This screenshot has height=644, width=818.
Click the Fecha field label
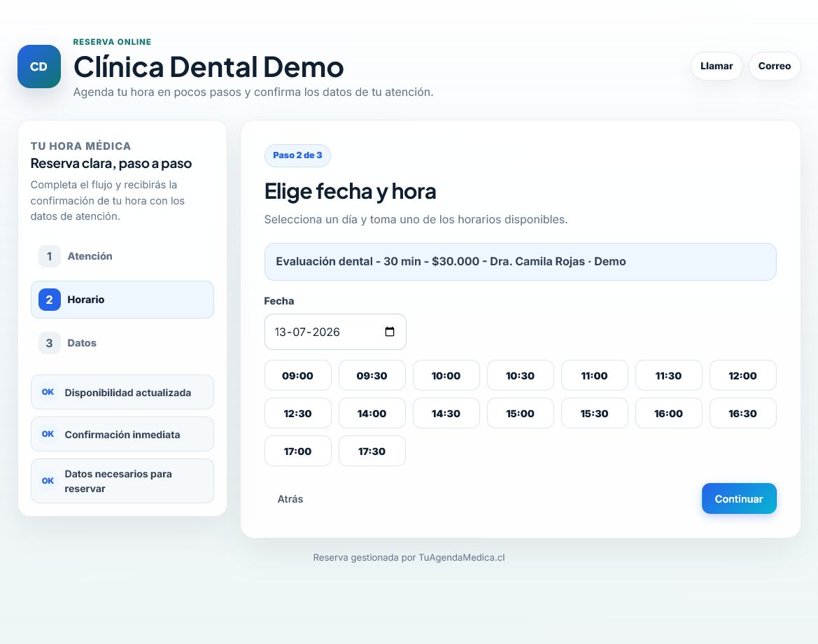point(279,301)
